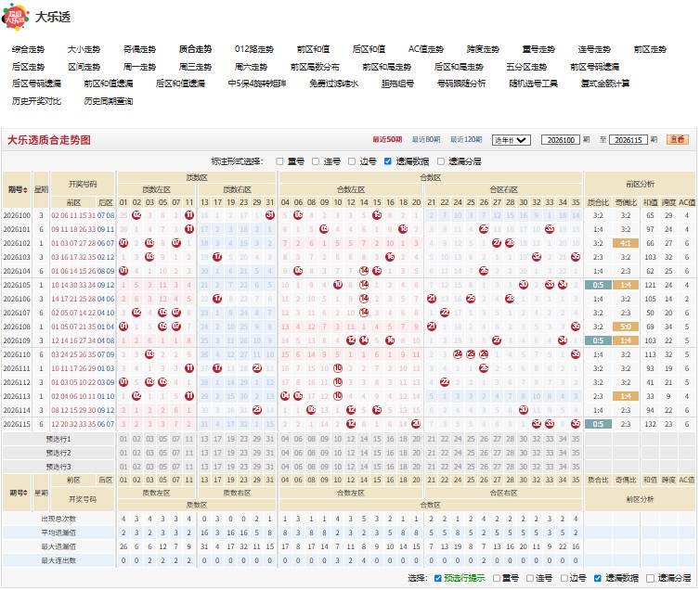
Task: Pick number 17 in 预选行2 row
Action: (x=217, y=453)
